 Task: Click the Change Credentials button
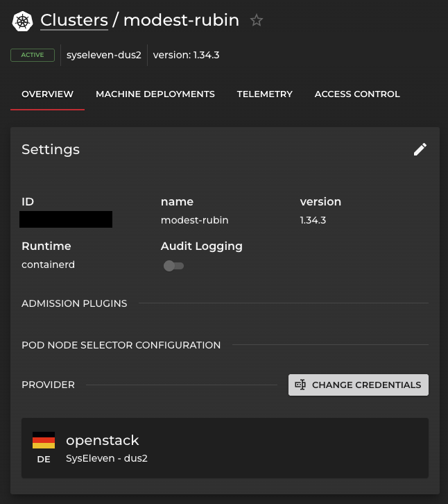click(x=359, y=385)
